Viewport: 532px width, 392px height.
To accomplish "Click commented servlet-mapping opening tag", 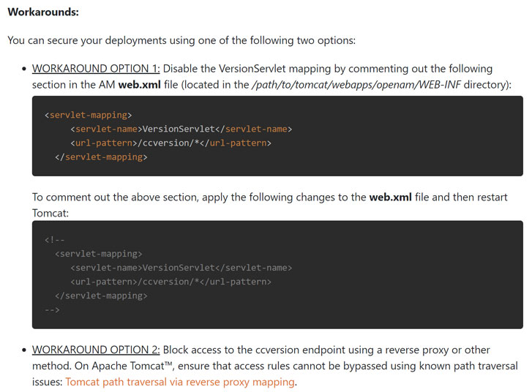I will point(98,254).
